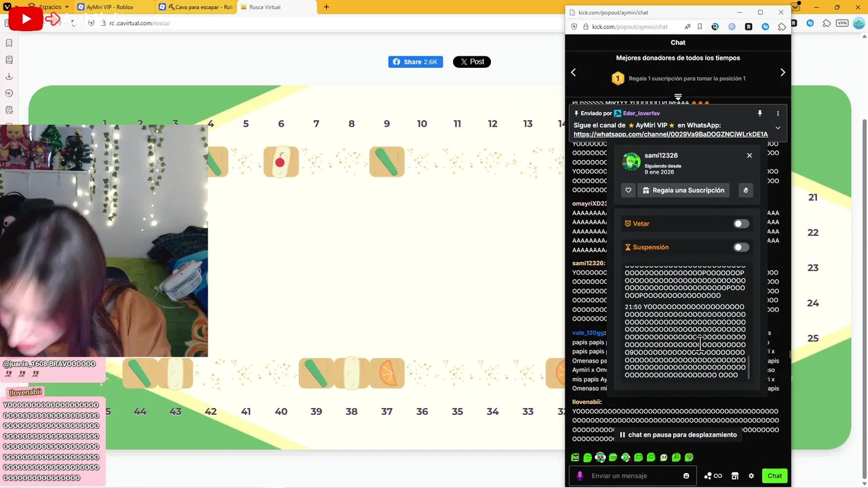The height and width of the screenshot is (488, 868).
Task: Open reading list panel in sidebar
Action: point(9,60)
